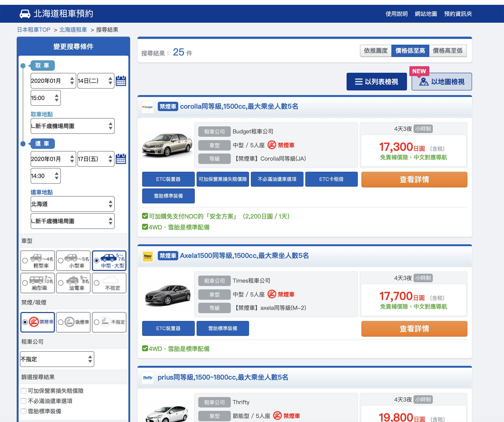Viewport: 504px width, 422px height.
Task: Open the pickup time dropdown 15:00
Action: pos(46,98)
